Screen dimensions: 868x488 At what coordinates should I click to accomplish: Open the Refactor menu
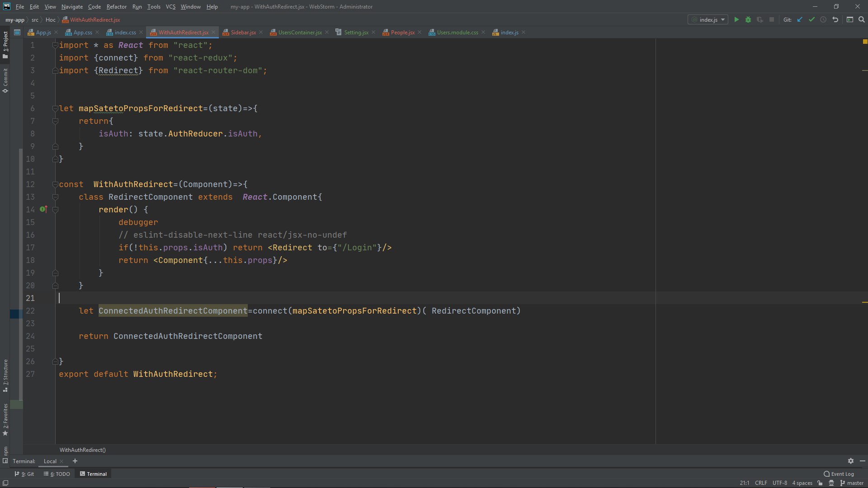click(x=116, y=7)
